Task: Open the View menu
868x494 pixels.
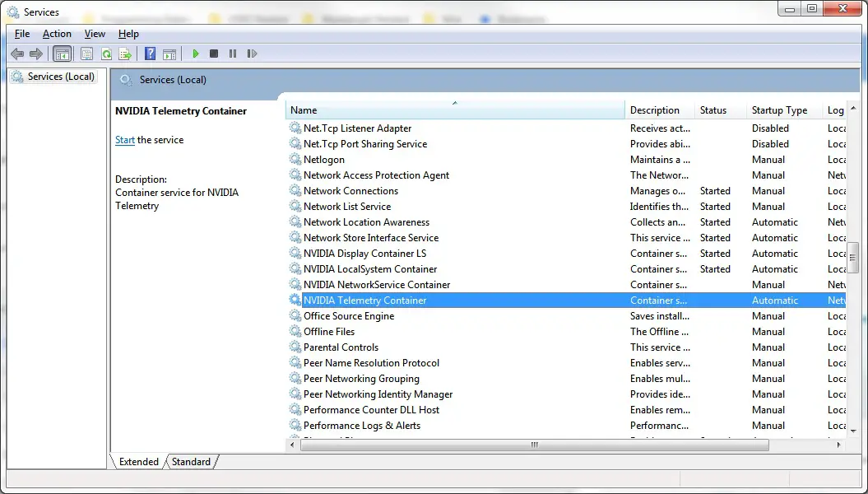Action: pyautogui.click(x=95, y=34)
